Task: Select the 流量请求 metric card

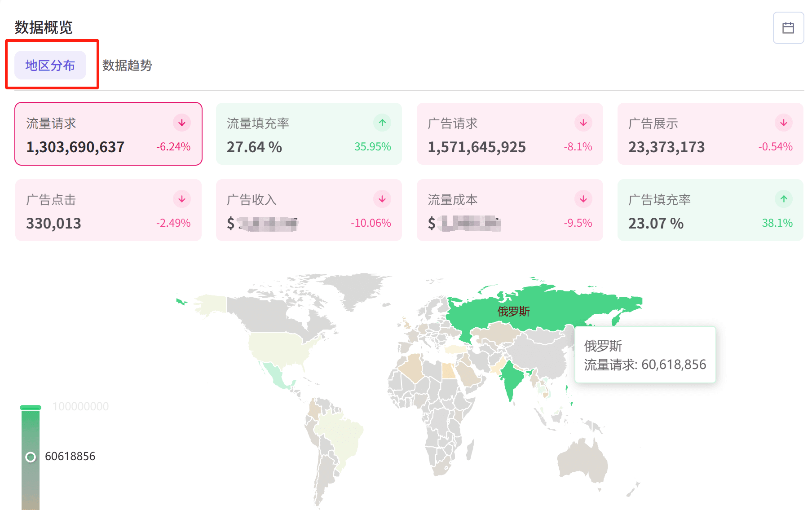Action: click(x=108, y=134)
